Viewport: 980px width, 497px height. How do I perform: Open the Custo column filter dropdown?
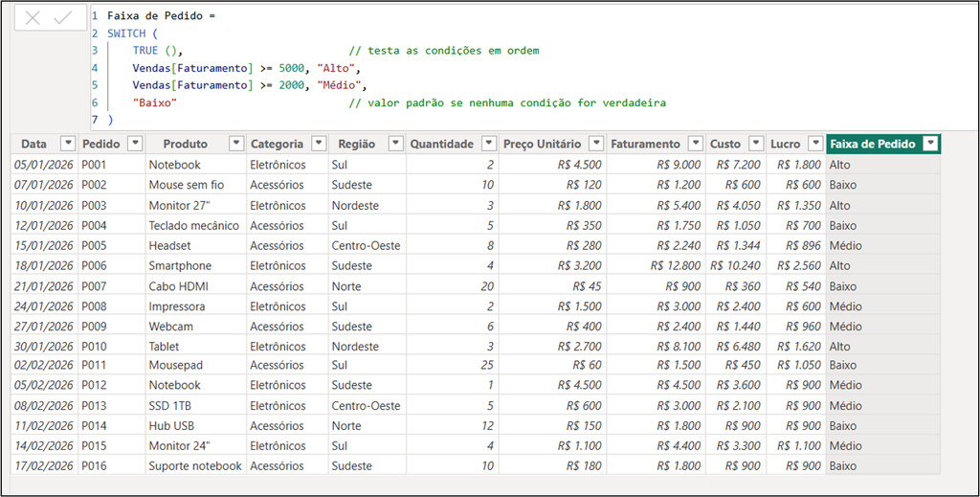[x=756, y=144]
